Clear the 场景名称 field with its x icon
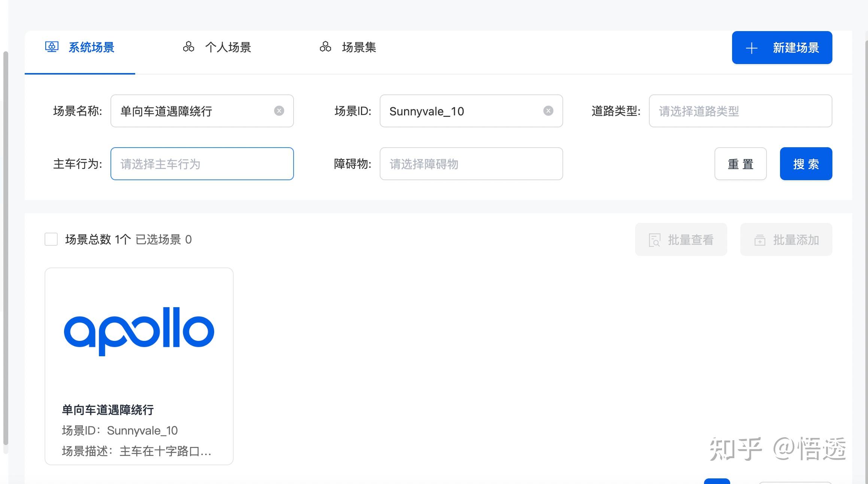The image size is (868, 484). (x=279, y=111)
